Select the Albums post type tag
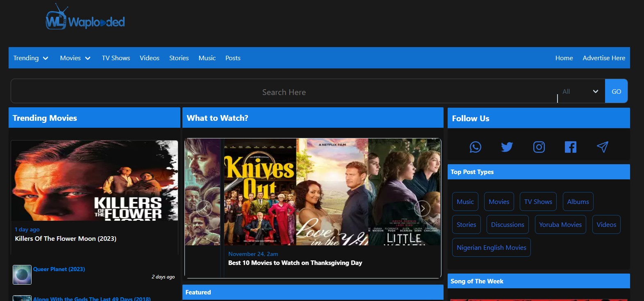 [578, 201]
